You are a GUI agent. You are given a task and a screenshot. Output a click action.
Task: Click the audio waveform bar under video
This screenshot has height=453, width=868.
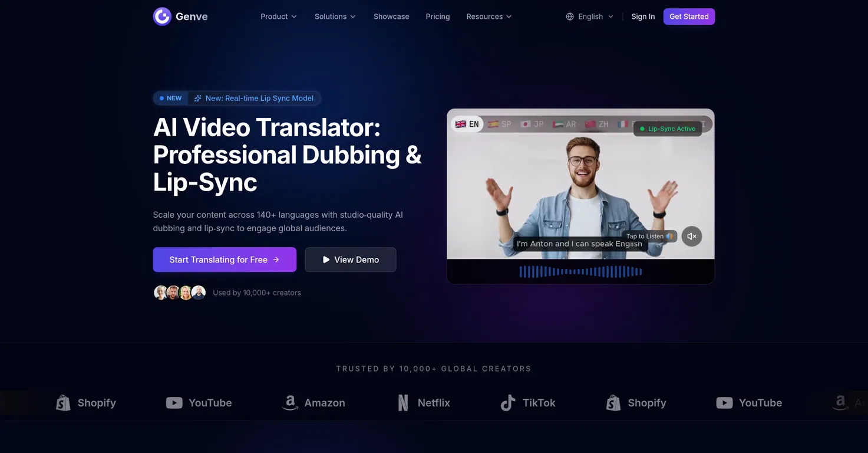(580, 271)
